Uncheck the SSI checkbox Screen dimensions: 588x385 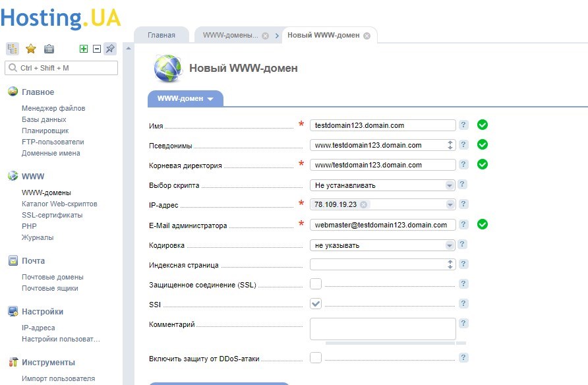(x=316, y=304)
